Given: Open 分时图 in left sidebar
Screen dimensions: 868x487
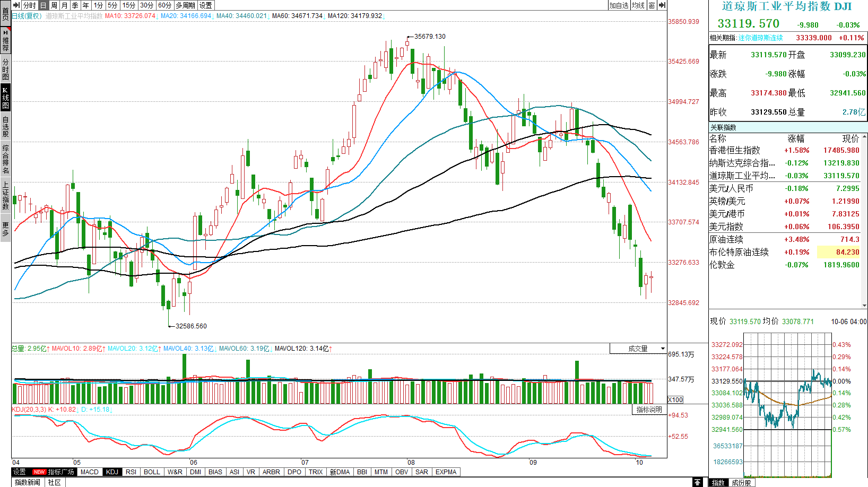Looking at the screenshot, I should [5, 69].
